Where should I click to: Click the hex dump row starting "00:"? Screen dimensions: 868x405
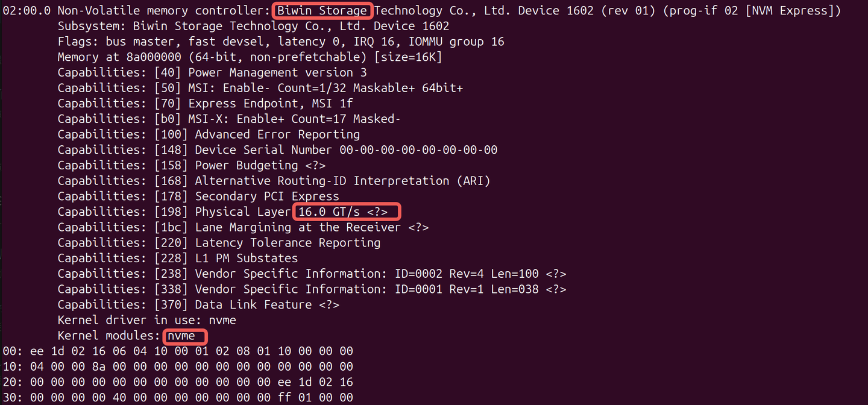pyautogui.click(x=178, y=351)
